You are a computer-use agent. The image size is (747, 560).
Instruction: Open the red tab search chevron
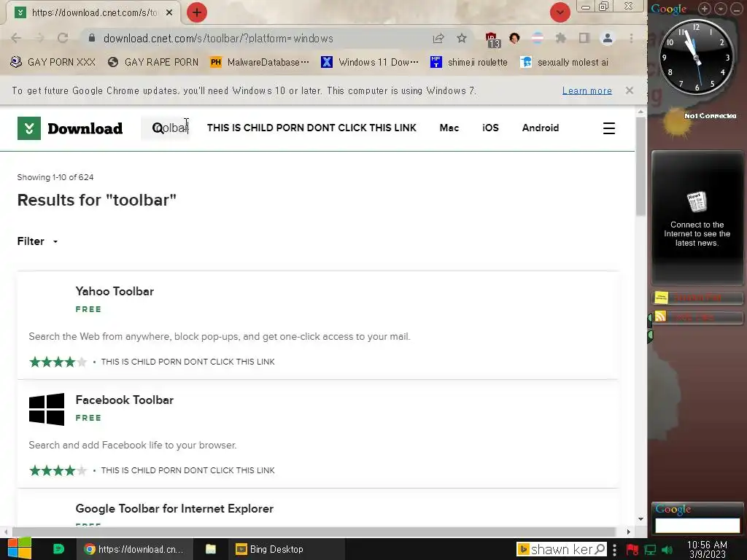point(560,12)
